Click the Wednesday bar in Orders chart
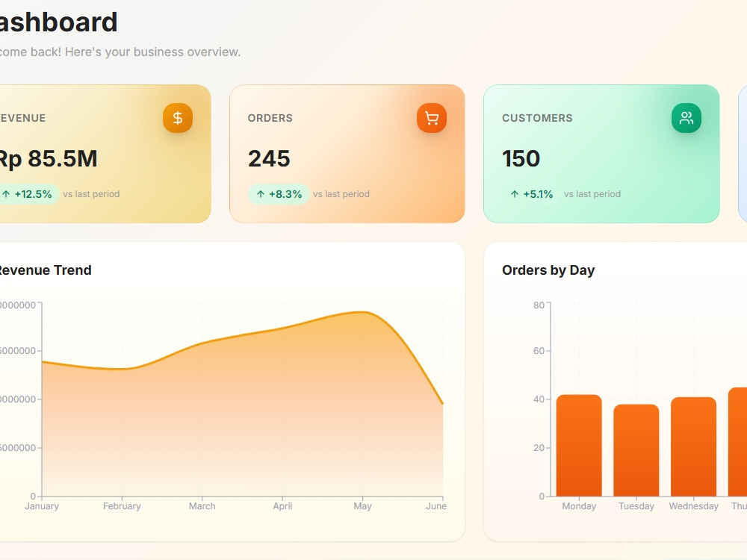 pos(694,447)
